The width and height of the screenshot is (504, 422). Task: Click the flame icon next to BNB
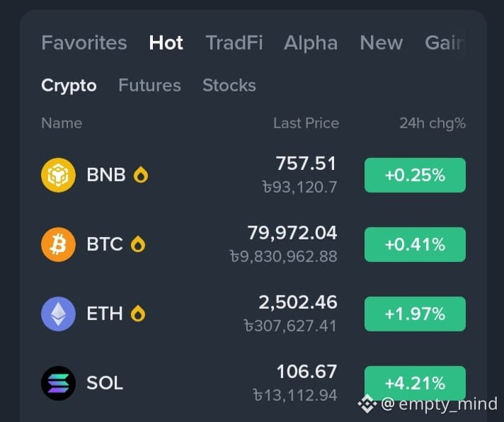pos(141,175)
